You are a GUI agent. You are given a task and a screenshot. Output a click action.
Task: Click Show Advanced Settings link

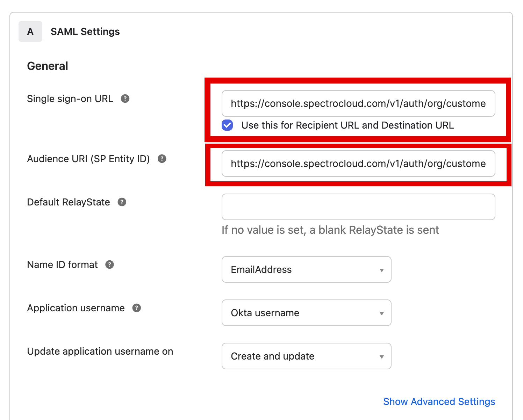pyautogui.click(x=439, y=401)
